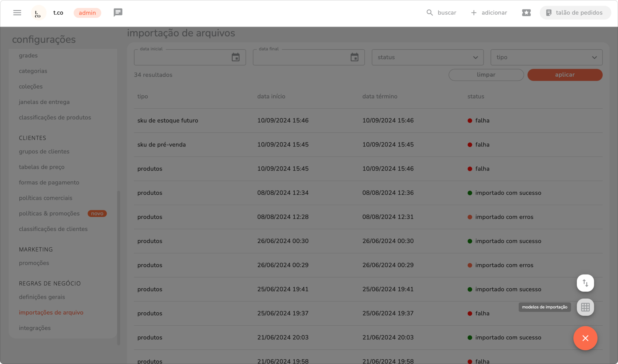Click the import/export arrows floating button
This screenshot has width=618, height=364.
click(x=585, y=283)
